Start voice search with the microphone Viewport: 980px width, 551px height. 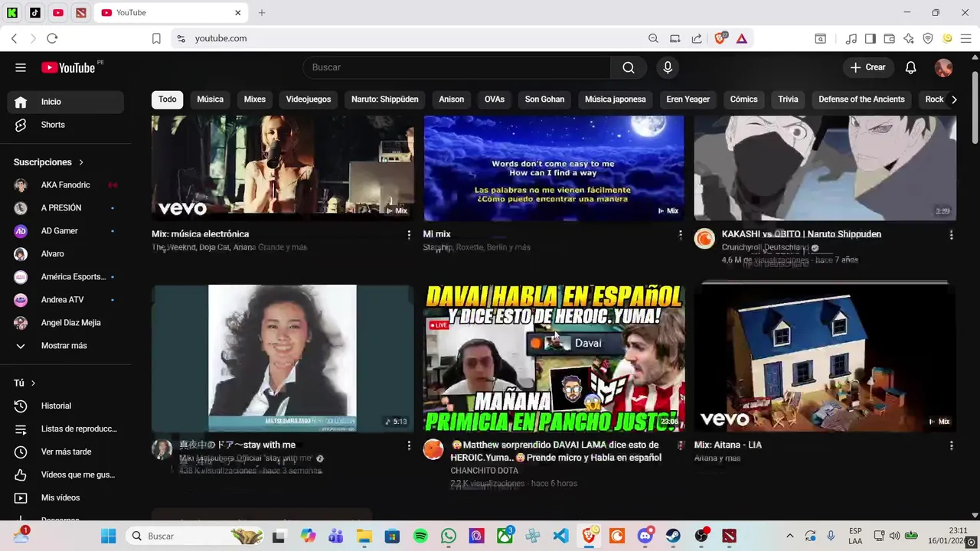point(668,67)
